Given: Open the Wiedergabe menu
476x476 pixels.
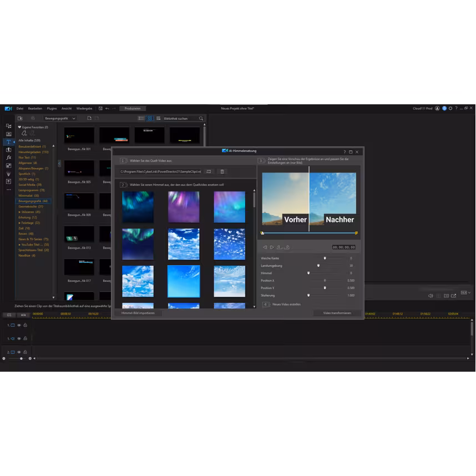Looking at the screenshot, I should pos(84,109).
